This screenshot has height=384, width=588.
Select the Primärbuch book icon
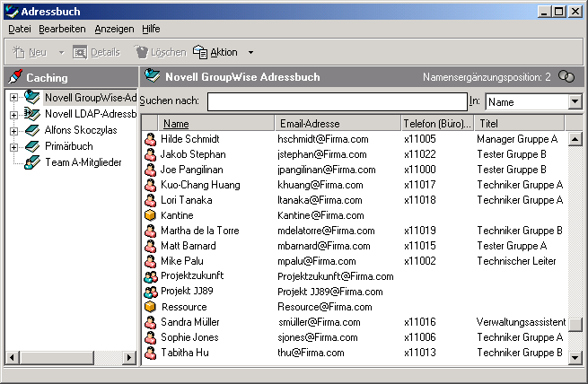point(32,146)
